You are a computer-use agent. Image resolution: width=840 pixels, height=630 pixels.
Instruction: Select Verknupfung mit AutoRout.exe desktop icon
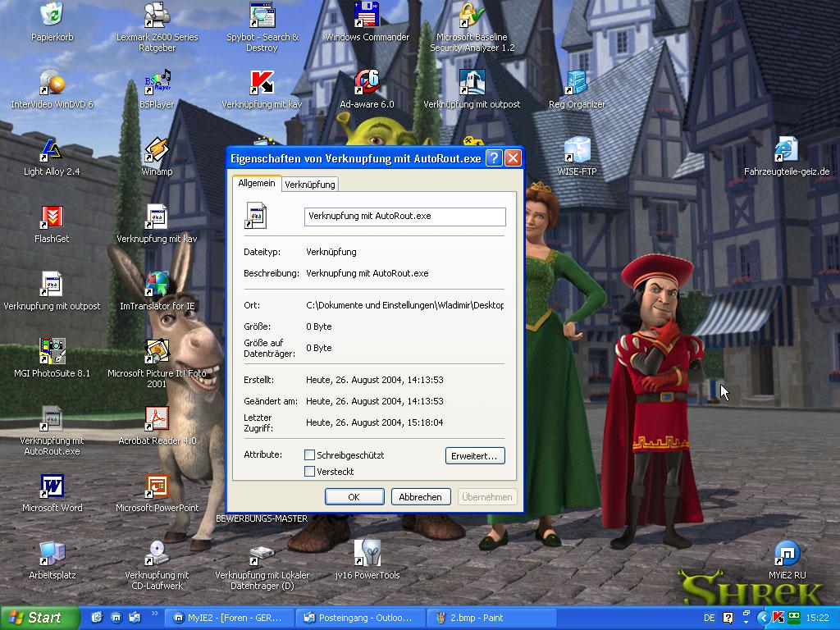pos(52,418)
